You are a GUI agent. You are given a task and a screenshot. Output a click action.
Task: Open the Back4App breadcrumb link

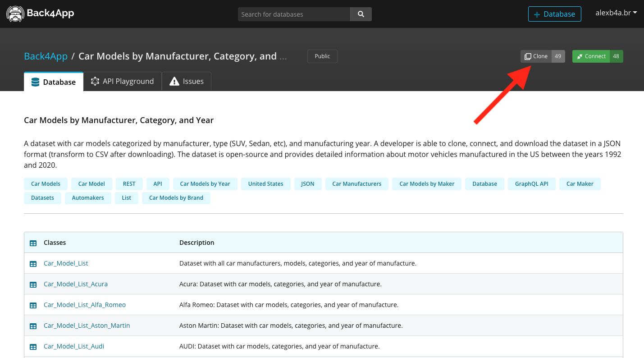[46, 56]
